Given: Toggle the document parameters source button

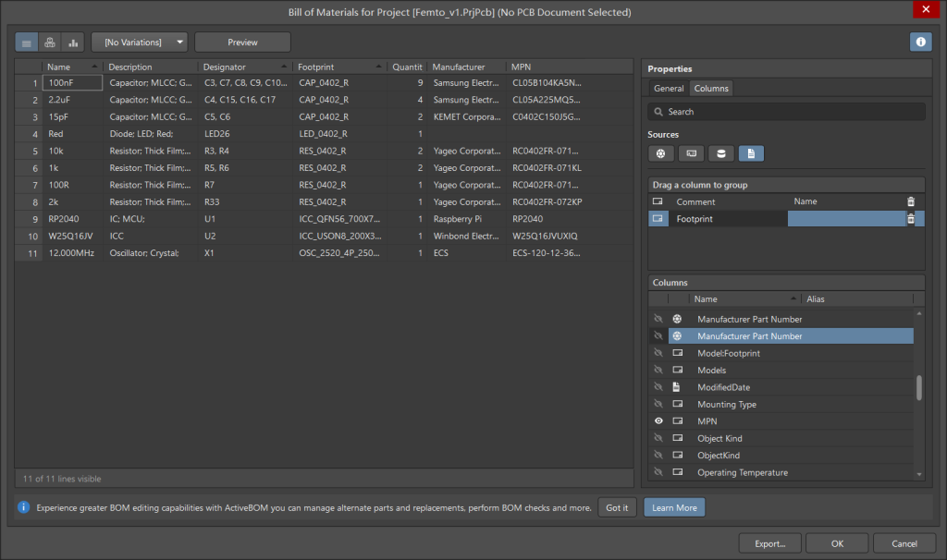Looking at the screenshot, I should [751, 153].
